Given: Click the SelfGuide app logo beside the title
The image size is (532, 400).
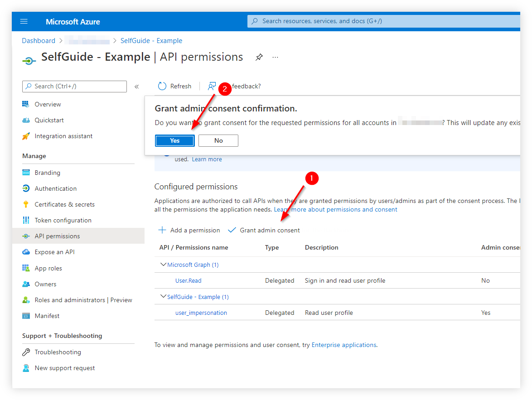Looking at the screenshot, I should (x=29, y=57).
